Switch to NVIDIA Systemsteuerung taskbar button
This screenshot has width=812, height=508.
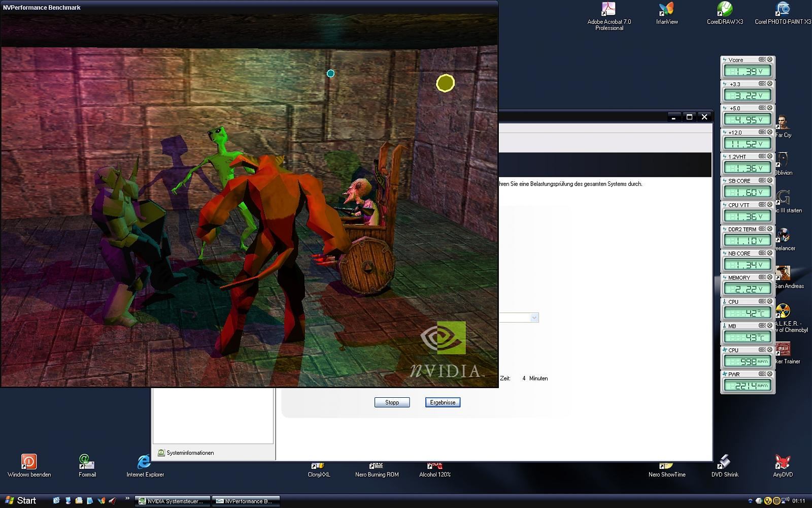click(173, 501)
